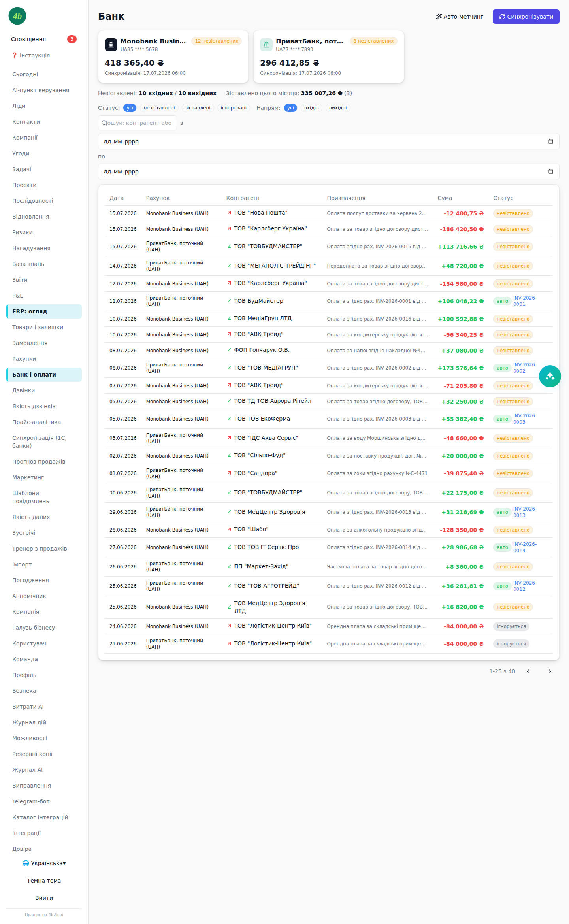The height and width of the screenshot is (924, 569).
Task: Click the 'Сума' column header
Action: point(445,198)
